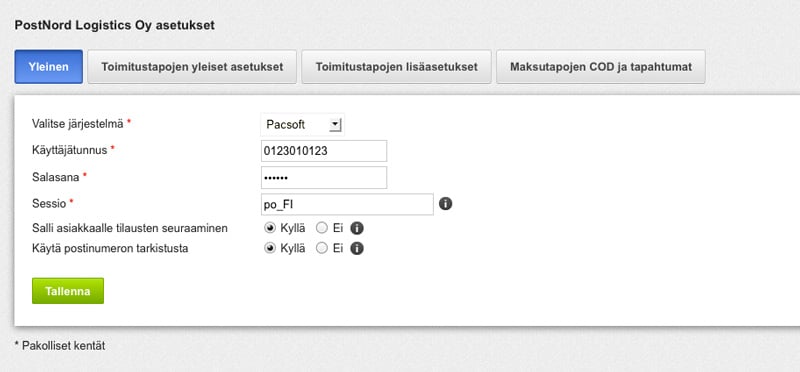
Task: Click info icon for postinumeron tarkistusta row
Action: click(357, 249)
